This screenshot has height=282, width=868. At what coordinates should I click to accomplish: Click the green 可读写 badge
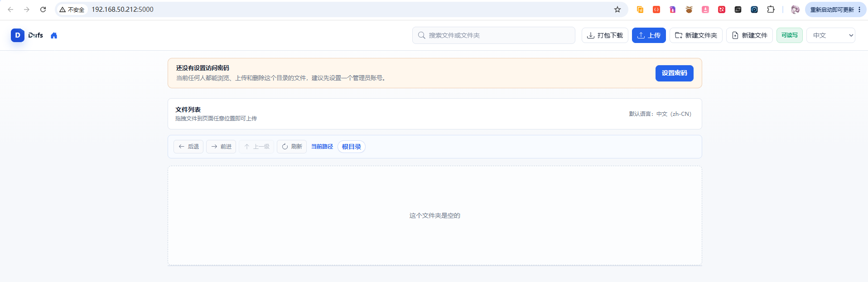click(x=789, y=35)
